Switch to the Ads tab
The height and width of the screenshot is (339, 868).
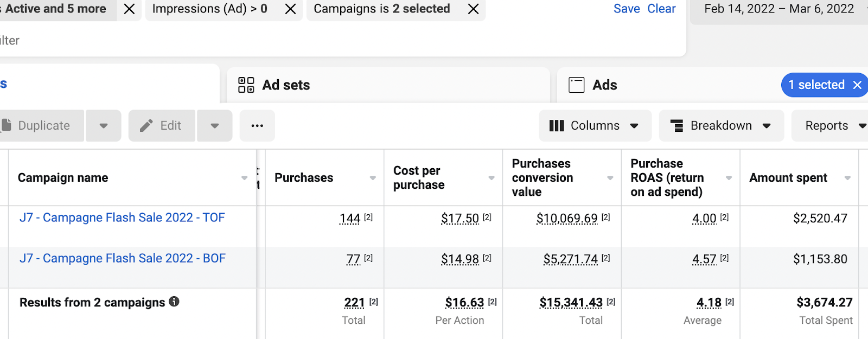pyautogui.click(x=605, y=85)
